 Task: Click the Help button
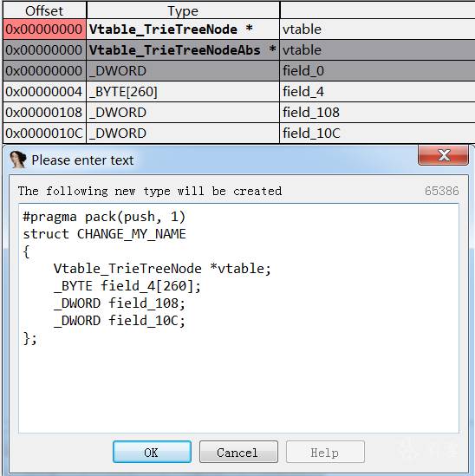click(325, 452)
